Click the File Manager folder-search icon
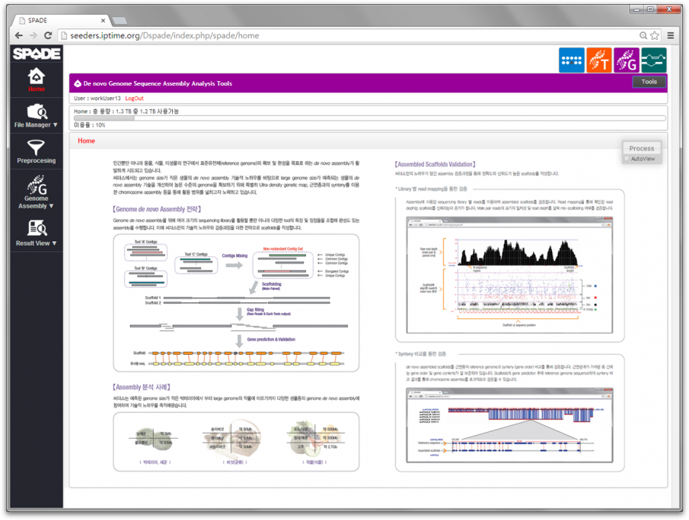Image resolution: width=689 pixels, height=520 pixels. (x=36, y=111)
